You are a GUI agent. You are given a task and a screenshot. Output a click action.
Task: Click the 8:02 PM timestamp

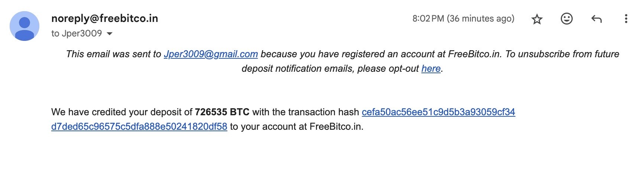(428, 19)
